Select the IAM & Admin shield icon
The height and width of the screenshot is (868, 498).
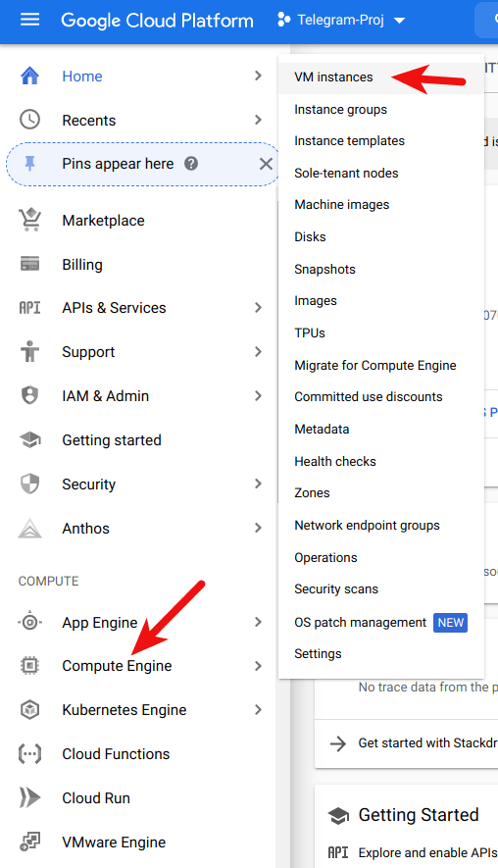(29, 396)
